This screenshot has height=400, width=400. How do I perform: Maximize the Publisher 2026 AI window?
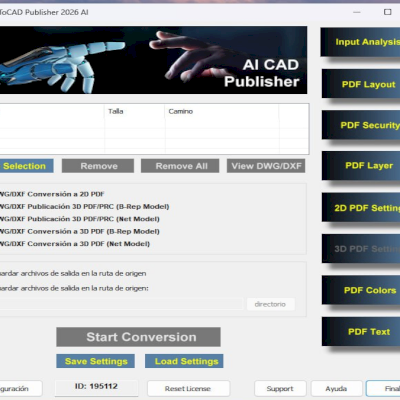coord(387,12)
